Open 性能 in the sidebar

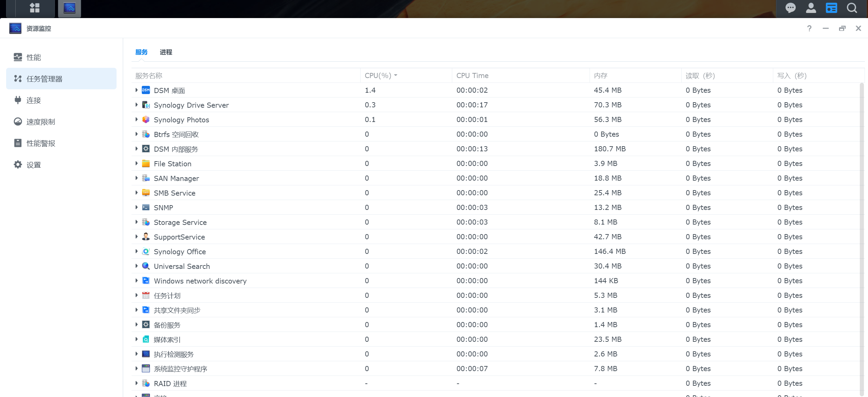coord(61,57)
